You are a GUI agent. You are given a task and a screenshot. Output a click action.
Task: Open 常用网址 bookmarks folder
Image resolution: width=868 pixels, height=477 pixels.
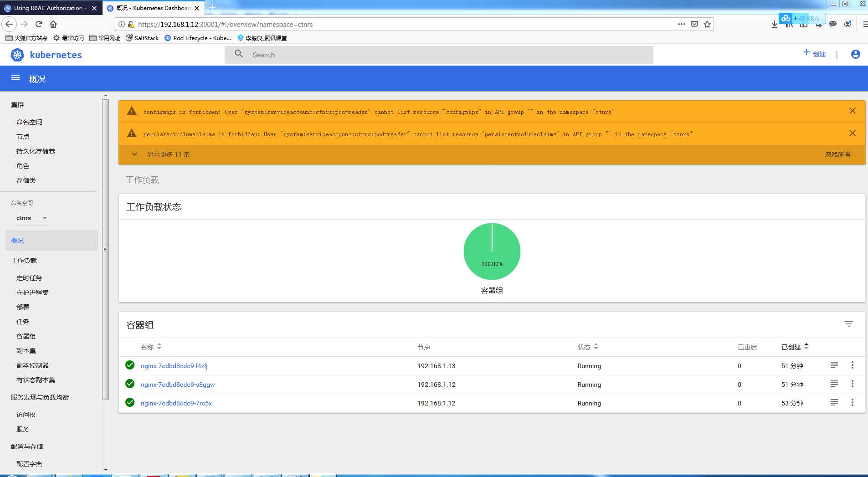[x=105, y=38]
